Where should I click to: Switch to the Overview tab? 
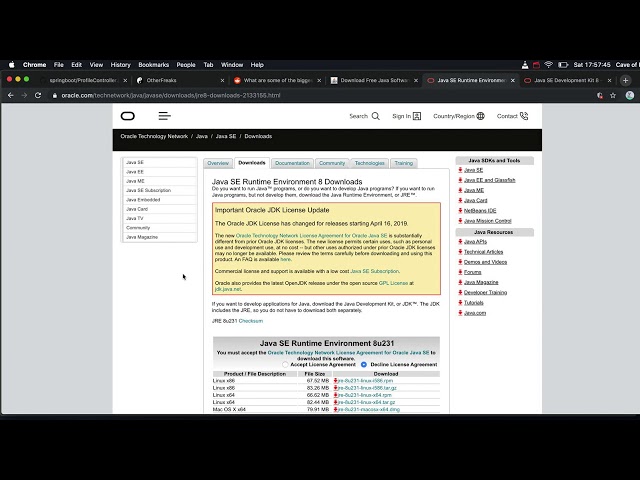[x=218, y=163]
